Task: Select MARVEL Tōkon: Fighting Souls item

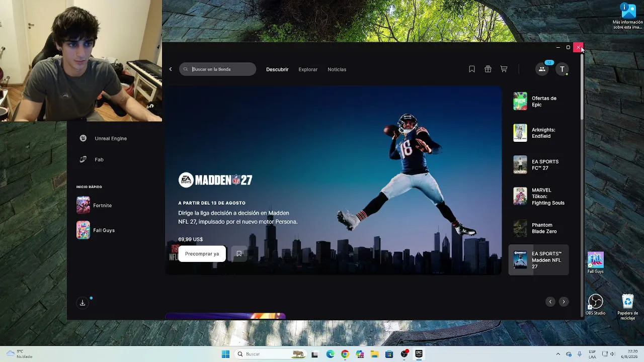Action: coord(538,197)
